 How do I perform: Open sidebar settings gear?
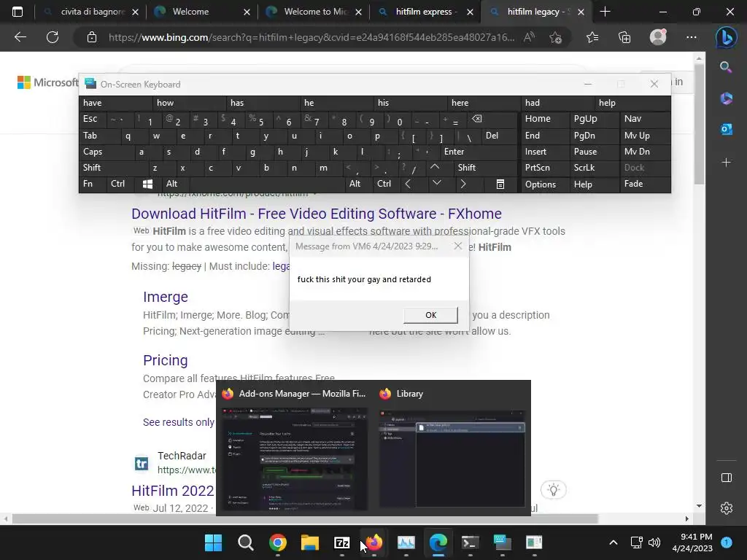tap(726, 508)
